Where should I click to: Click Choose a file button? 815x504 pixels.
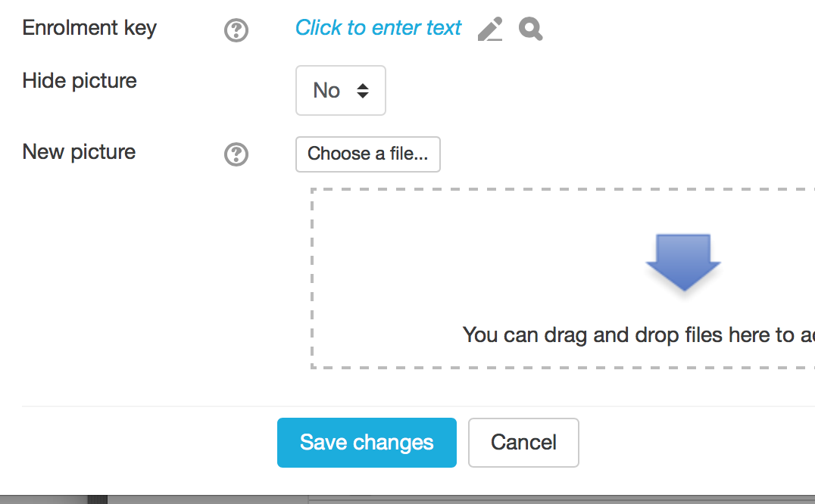[368, 154]
